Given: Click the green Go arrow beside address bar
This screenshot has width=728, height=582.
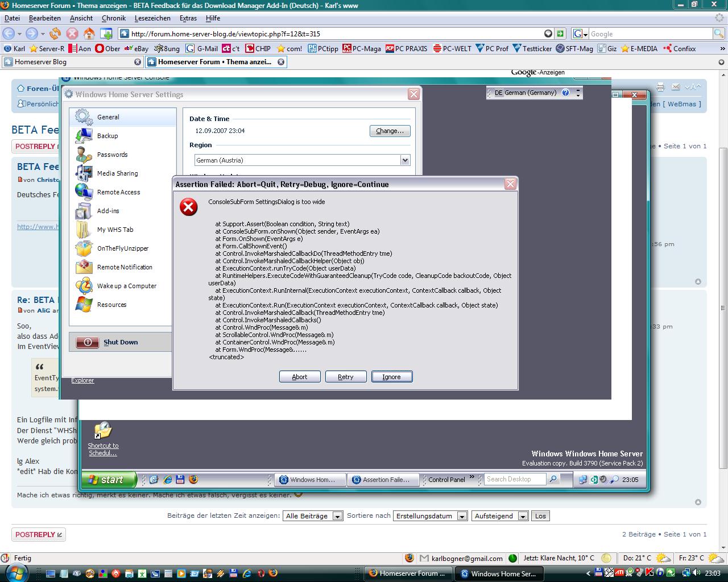Looking at the screenshot, I should pyautogui.click(x=560, y=34).
